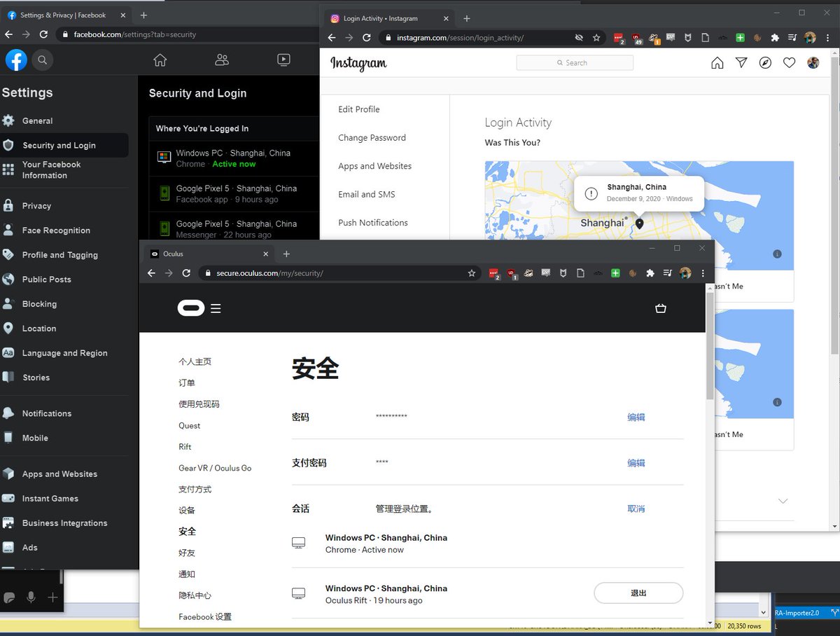Click Instagram wordmark logo
840x636 pixels.
point(358,63)
